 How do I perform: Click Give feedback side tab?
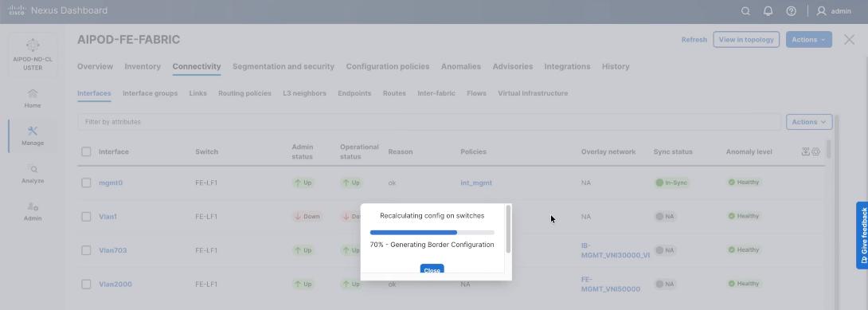tap(862, 235)
